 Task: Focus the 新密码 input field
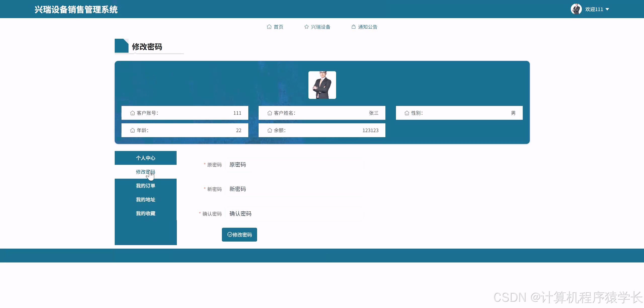point(294,189)
